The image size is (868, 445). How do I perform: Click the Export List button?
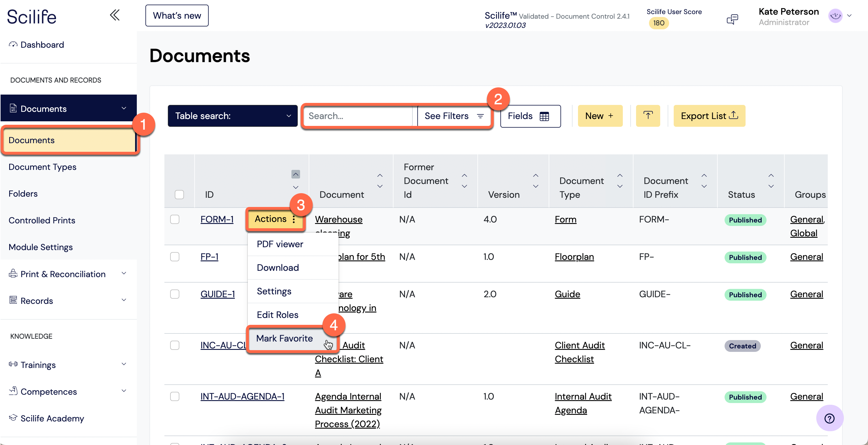pyautogui.click(x=709, y=116)
